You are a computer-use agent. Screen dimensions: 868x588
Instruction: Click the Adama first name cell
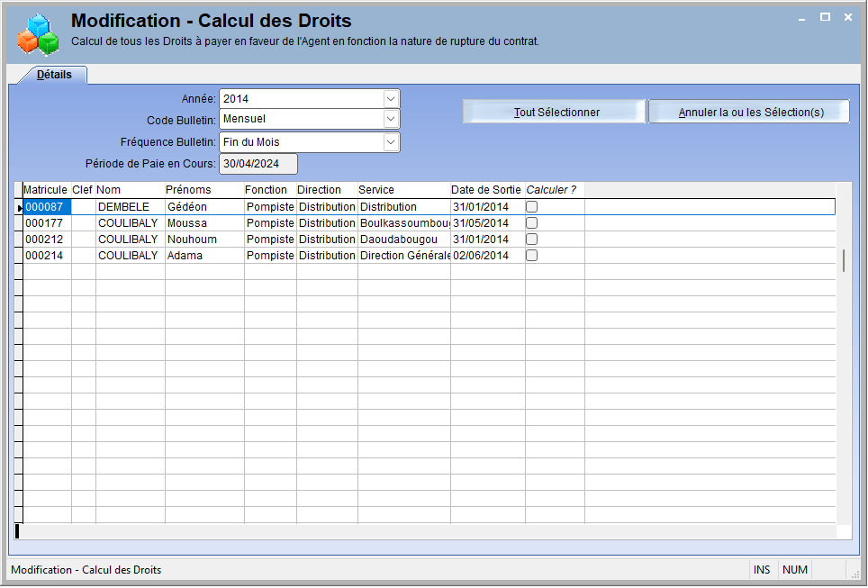(x=204, y=255)
